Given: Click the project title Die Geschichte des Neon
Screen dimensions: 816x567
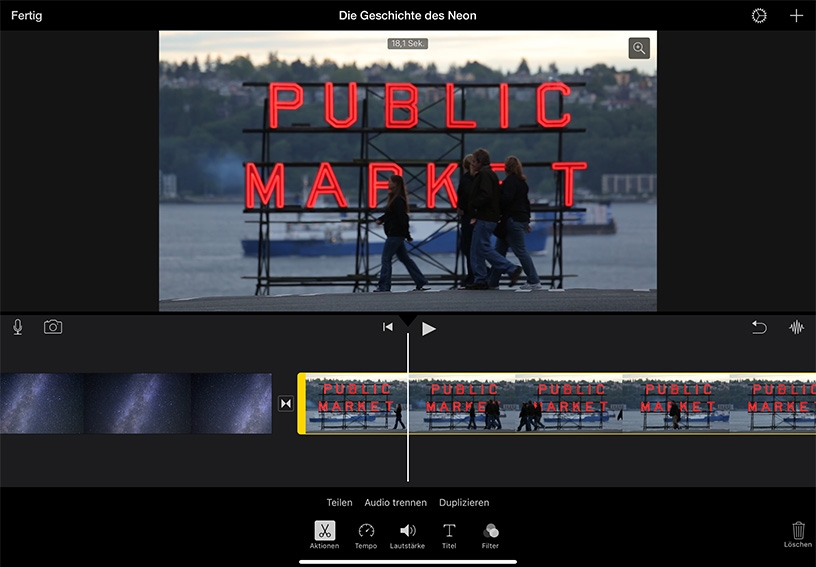Looking at the screenshot, I should (407, 16).
